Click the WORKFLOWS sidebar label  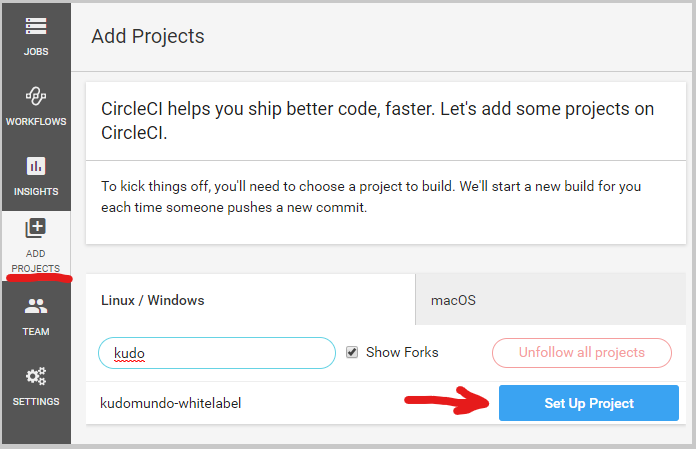(36, 122)
